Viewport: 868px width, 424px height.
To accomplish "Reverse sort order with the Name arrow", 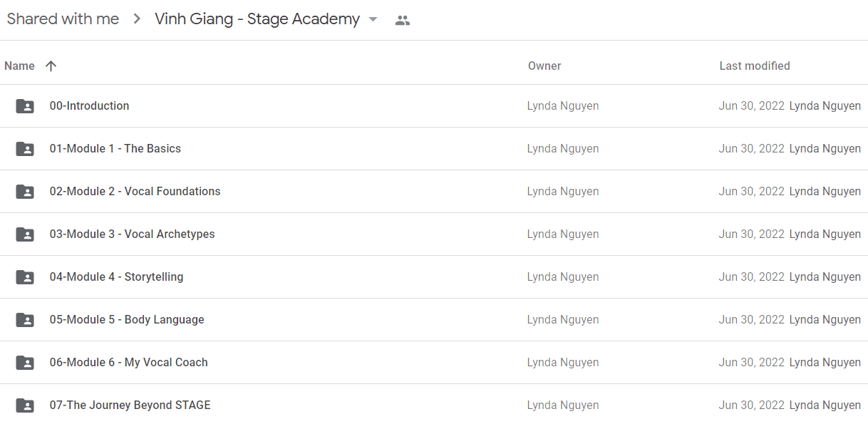I will tap(51, 66).
